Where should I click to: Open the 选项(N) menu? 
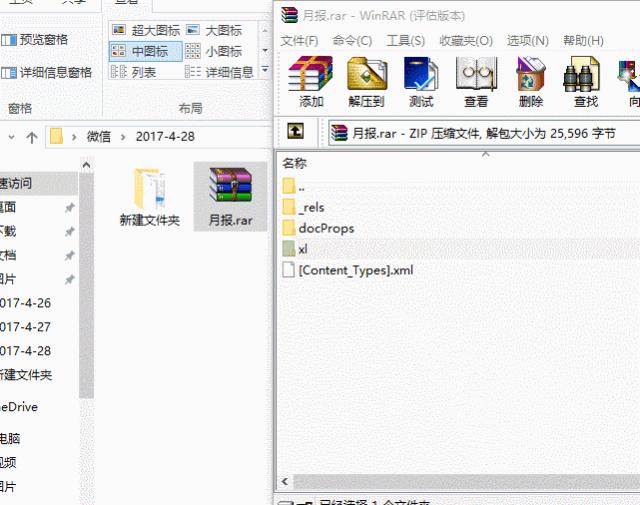(527, 41)
